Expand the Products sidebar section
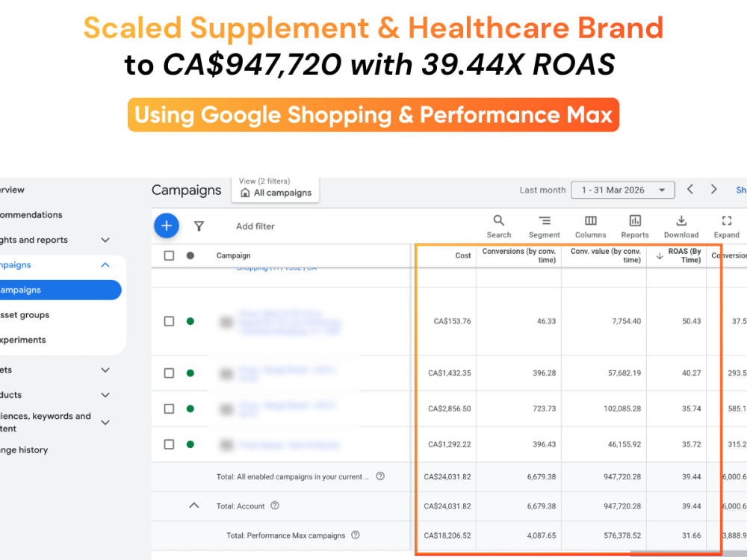Viewport: 747px width, 560px height. (106, 395)
